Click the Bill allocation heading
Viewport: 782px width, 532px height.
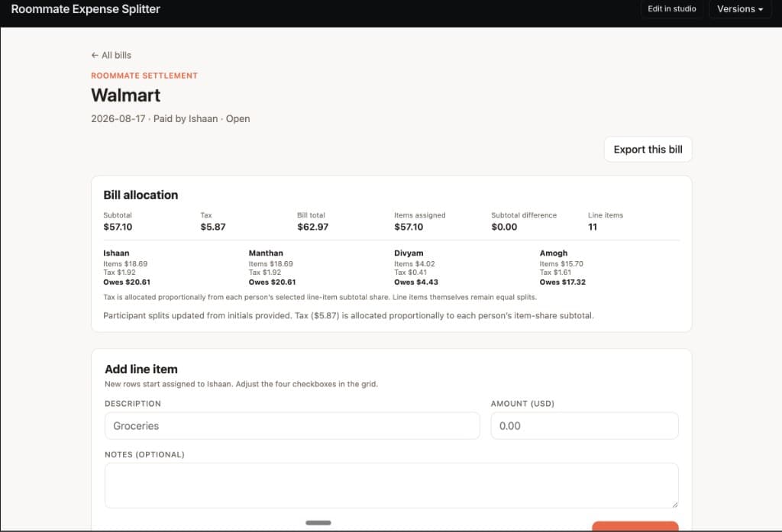tap(141, 195)
